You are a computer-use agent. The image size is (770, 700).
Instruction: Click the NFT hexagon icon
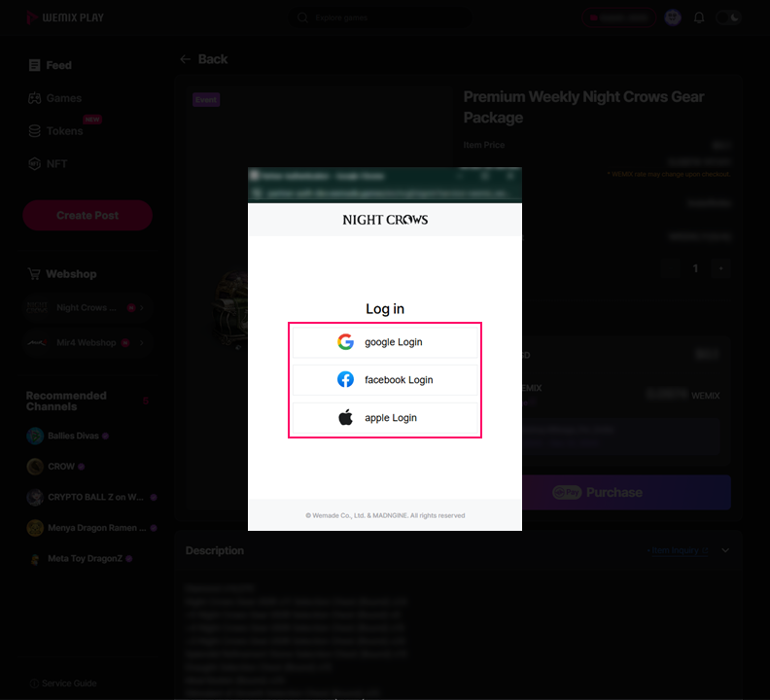point(34,164)
